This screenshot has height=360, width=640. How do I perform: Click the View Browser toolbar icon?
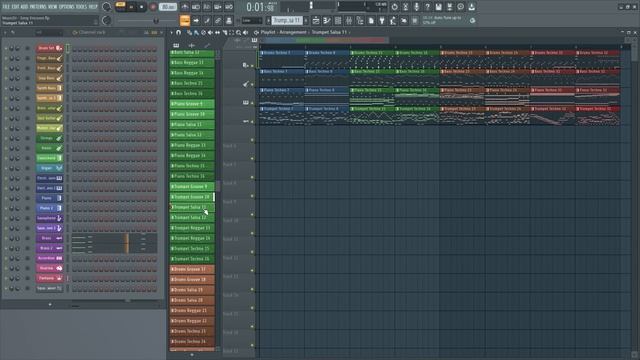coord(360,20)
